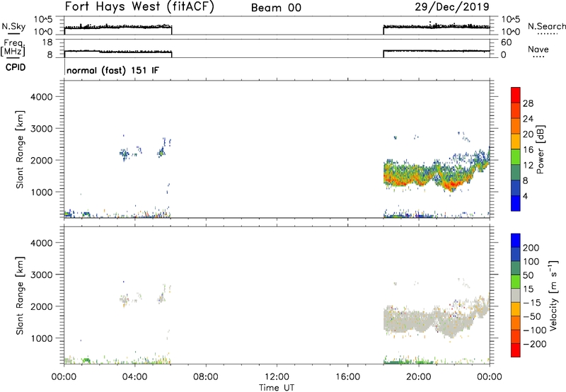Viewport: 566px width, 392px height.
Task: Click the 'CPID' label
Action: click(16, 67)
